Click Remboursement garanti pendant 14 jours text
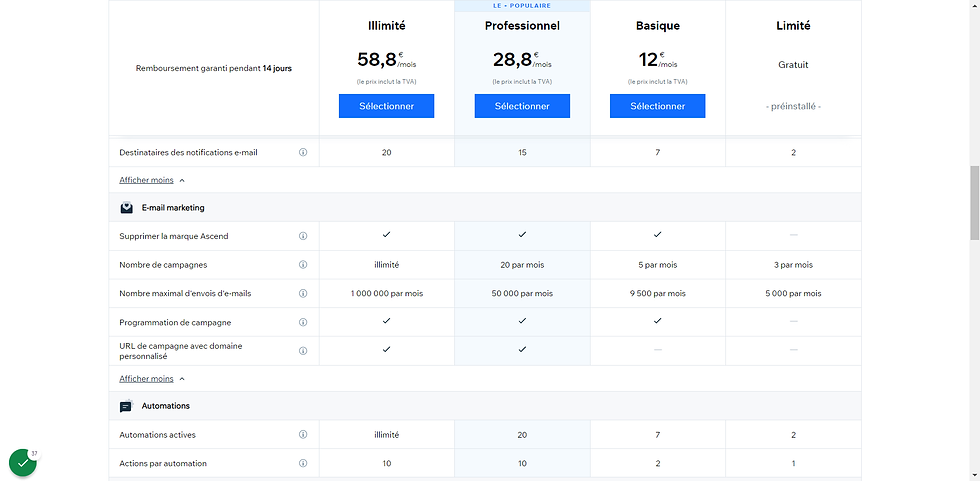 click(x=214, y=69)
